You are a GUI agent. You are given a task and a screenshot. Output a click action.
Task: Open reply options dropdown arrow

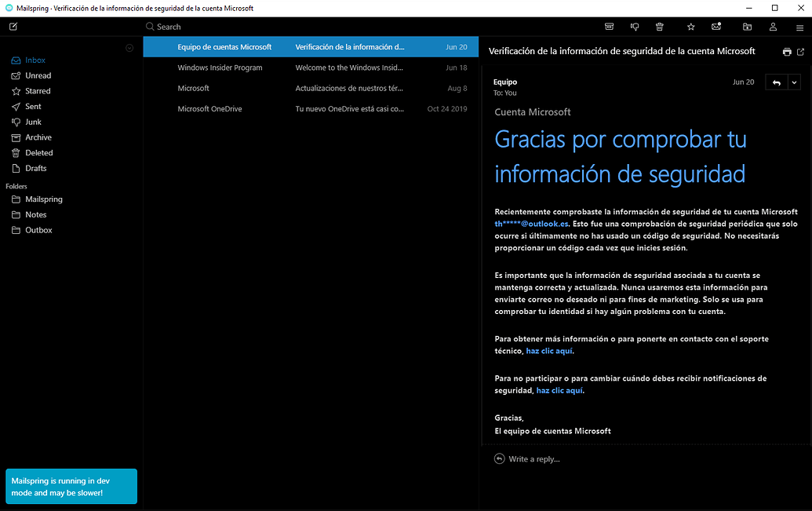click(794, 82)
